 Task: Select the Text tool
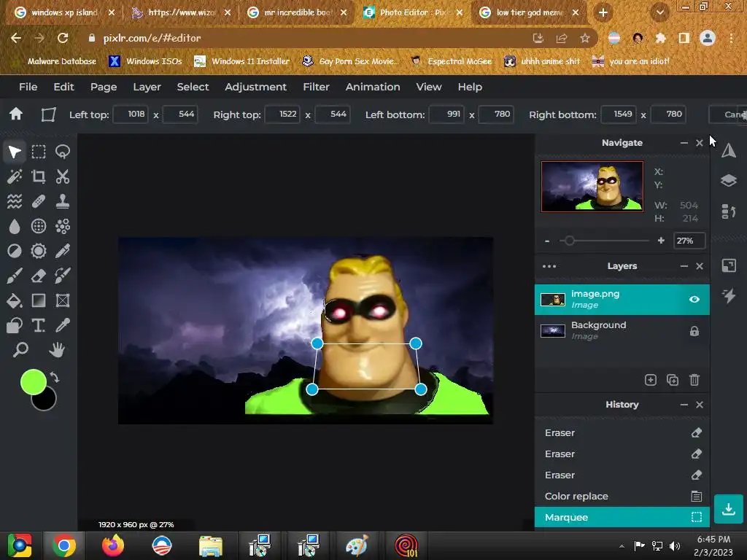(39, 325)
